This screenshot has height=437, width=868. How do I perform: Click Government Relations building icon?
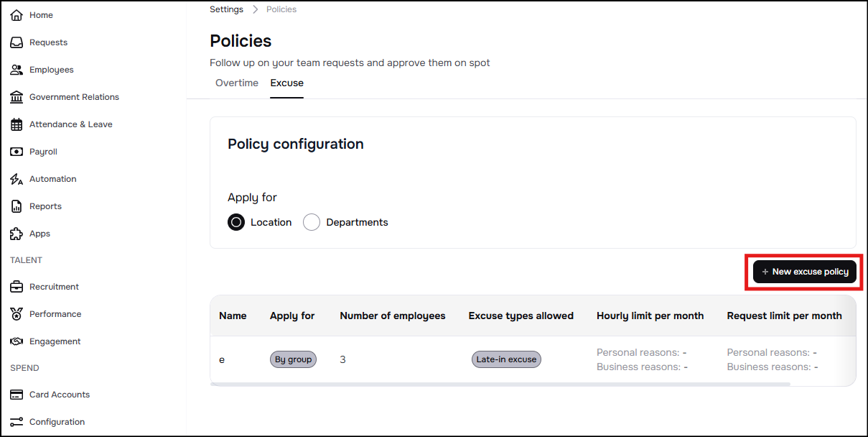coord(17,97)
